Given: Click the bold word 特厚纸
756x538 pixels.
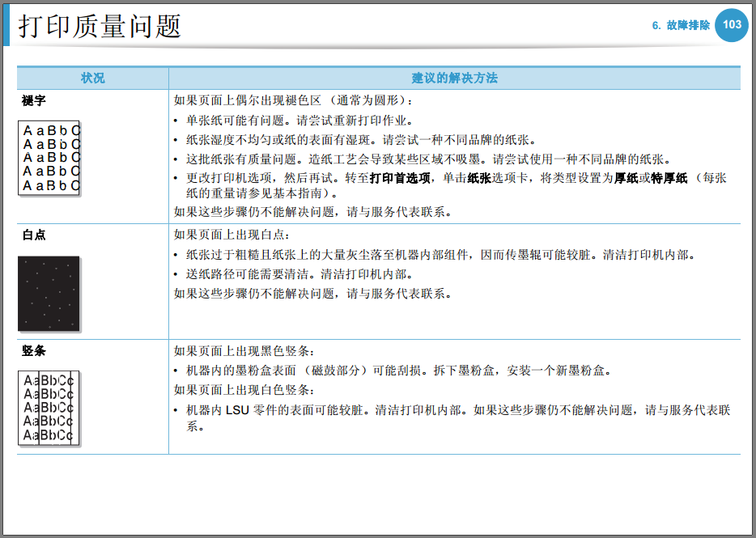Looking at the screenshot, I should pyautogui.click(x=669, y=178).
